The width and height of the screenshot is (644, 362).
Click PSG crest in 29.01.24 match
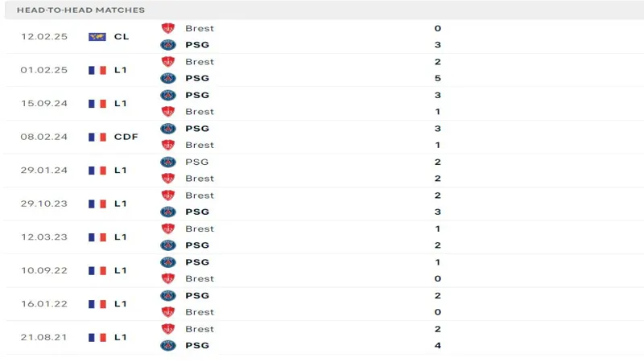pyautogui.click(x=168, y=162)
